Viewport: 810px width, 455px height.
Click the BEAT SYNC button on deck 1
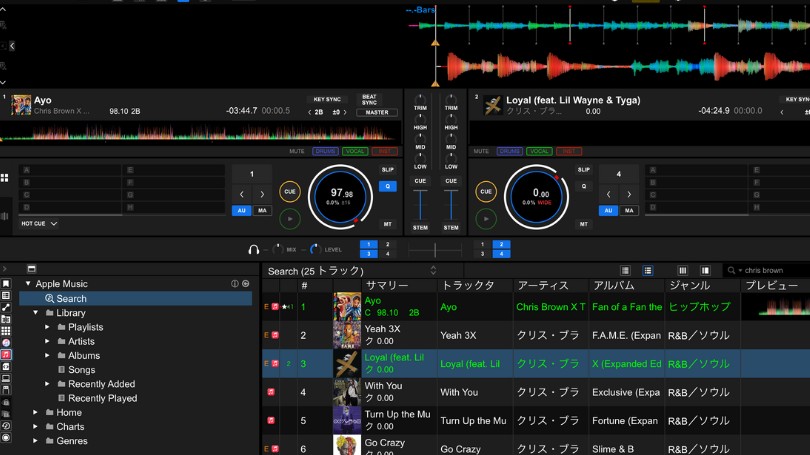point(369,100)
